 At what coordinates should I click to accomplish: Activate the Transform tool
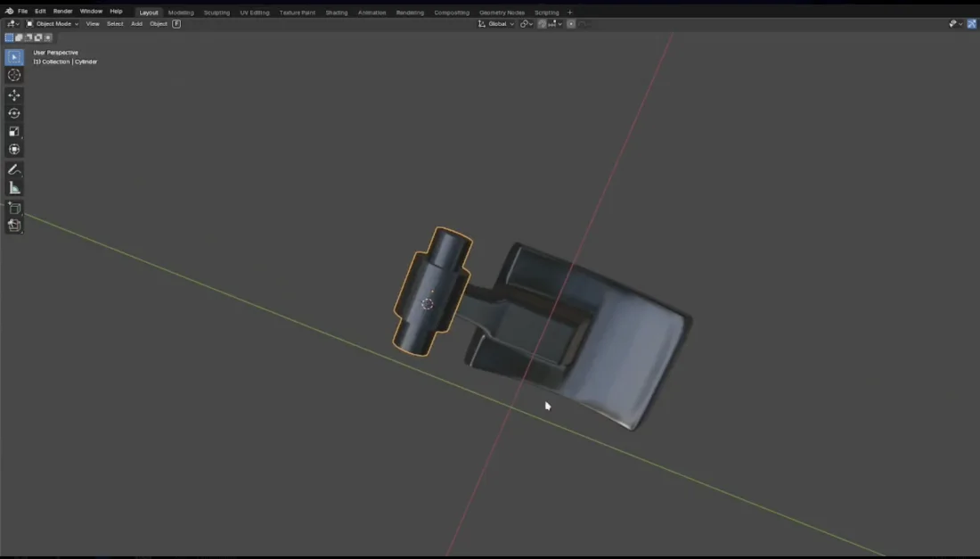coord(13,150)
